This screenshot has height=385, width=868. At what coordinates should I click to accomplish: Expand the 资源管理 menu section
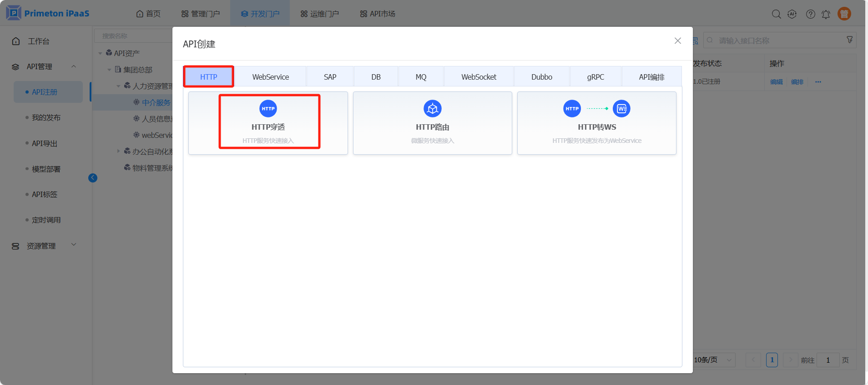pos(74,245)
